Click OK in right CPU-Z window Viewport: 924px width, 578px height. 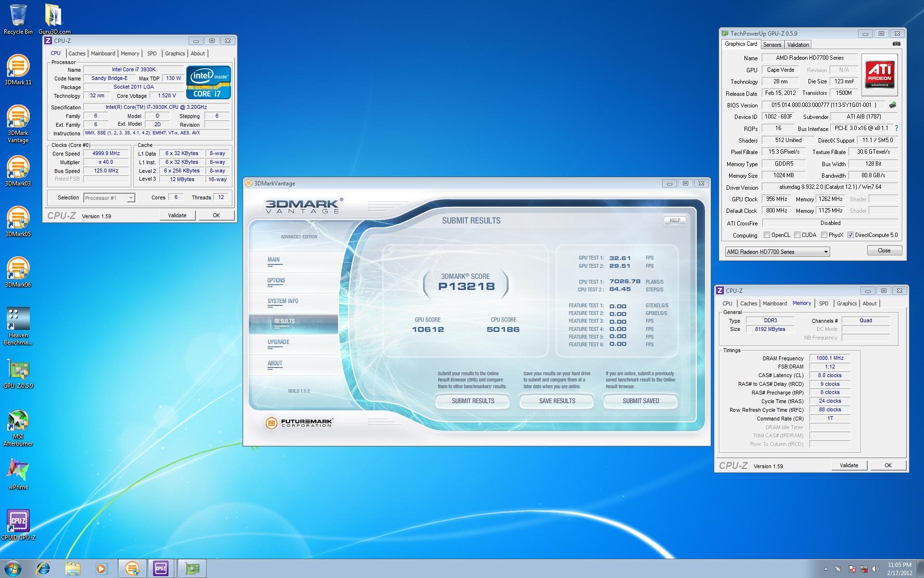click(x=888, y=465)
